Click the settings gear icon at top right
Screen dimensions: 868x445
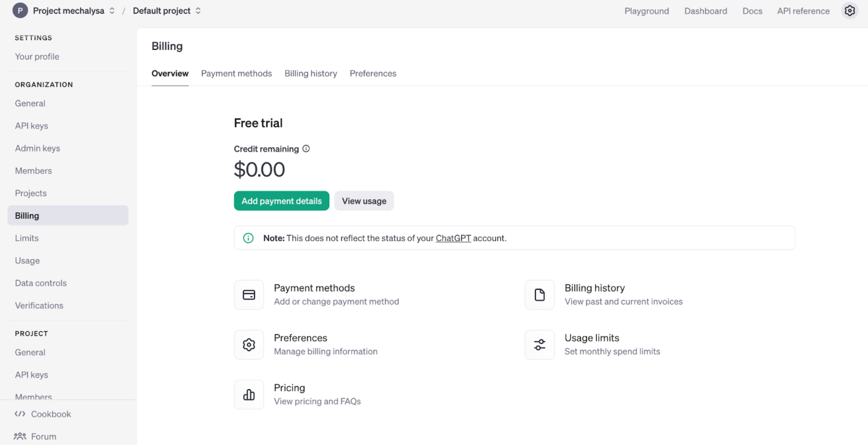tap(849, 11)
